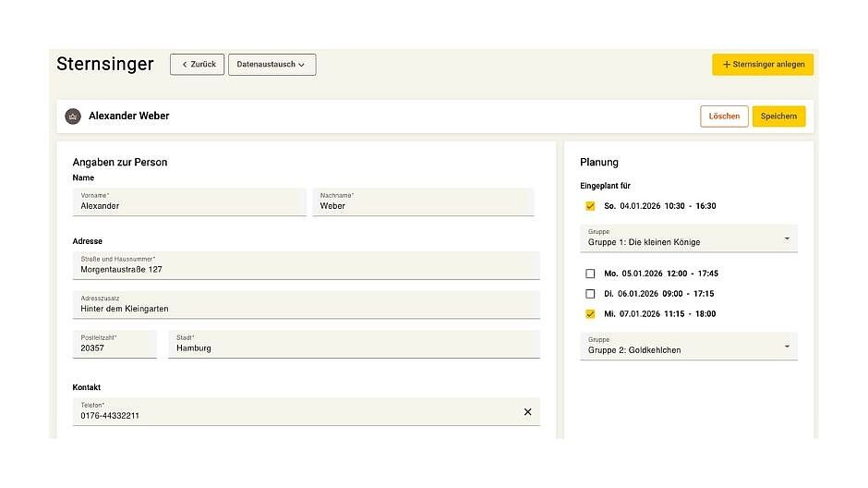Click into the Nachname field containing Weber

point(423,202)
